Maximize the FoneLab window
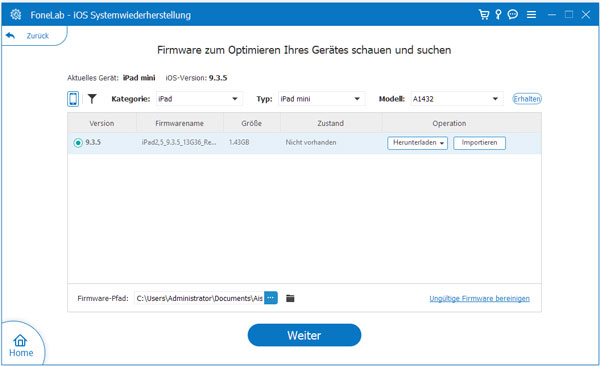The width and height of the screenshot is (600, 366). (x=569, y=15)
